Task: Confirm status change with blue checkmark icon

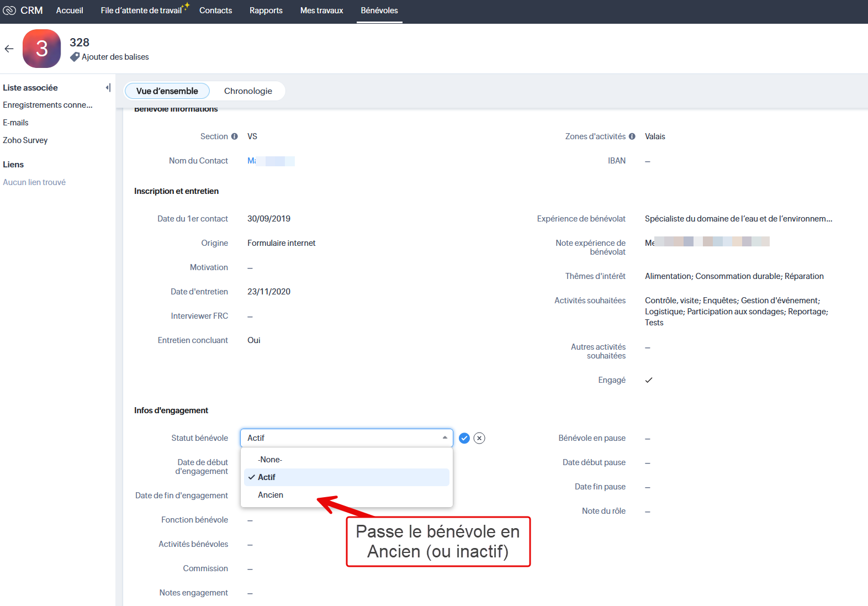Action: point(464,438)
